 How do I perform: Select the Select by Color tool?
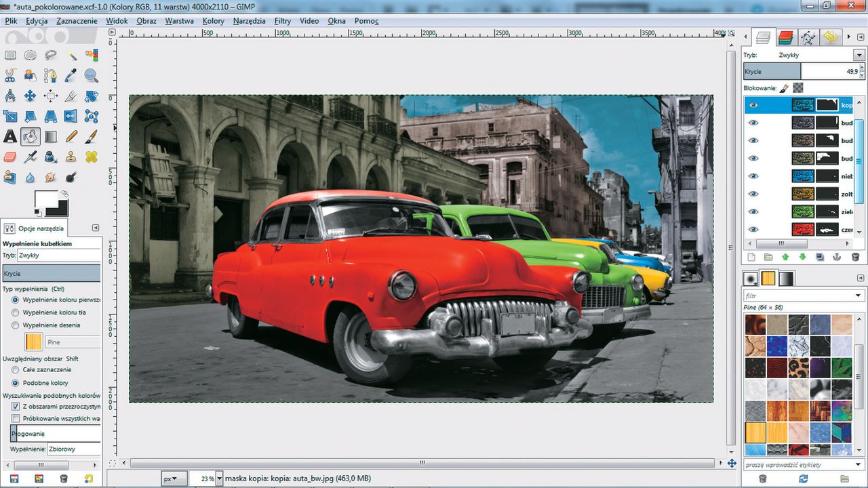(x=92, y=56)
